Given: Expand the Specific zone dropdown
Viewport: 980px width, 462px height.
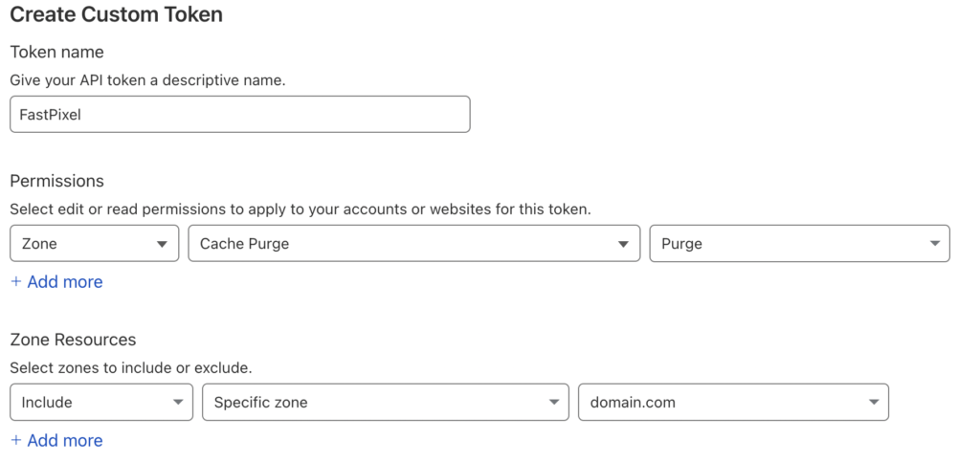Looking at the screenshot, I should point(386,402).
